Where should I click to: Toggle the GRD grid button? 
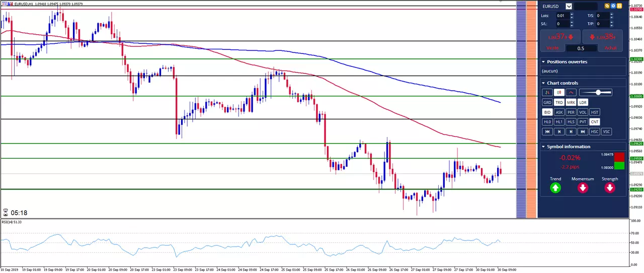coord(547,102)
